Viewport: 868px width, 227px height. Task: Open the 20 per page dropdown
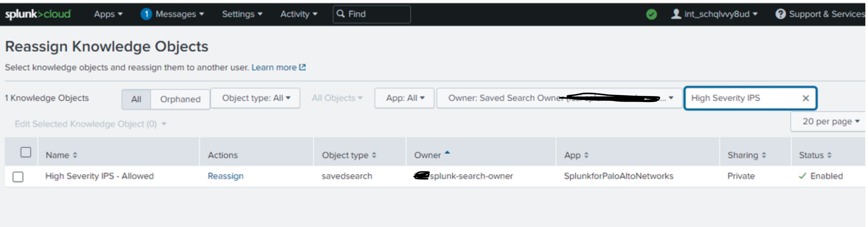830,121
